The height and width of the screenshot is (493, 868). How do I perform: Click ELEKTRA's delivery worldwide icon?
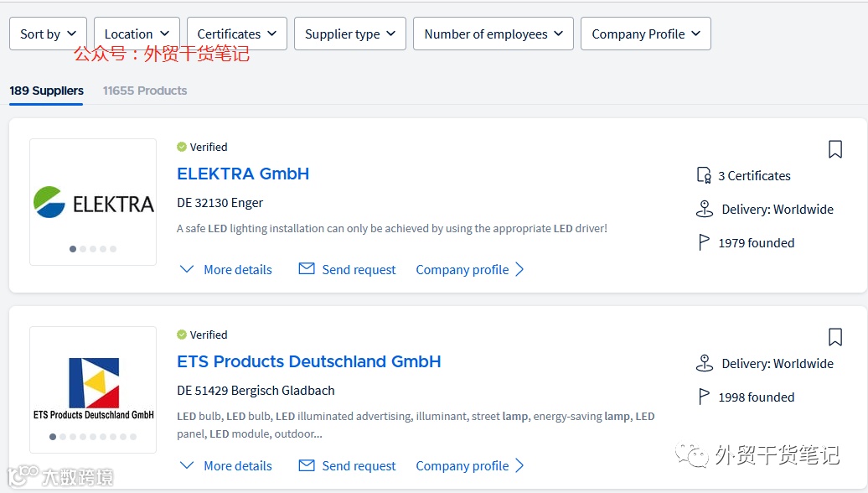704,209
